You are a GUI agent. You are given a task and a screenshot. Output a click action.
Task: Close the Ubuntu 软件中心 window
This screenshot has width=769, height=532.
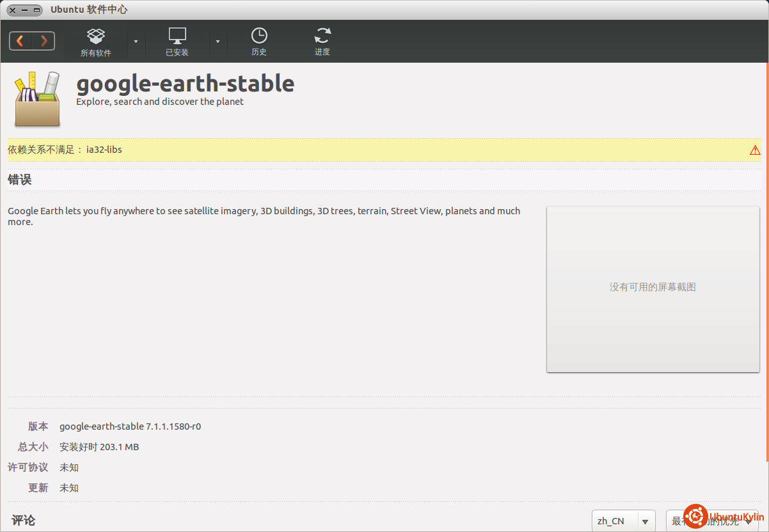click(12, 10)
